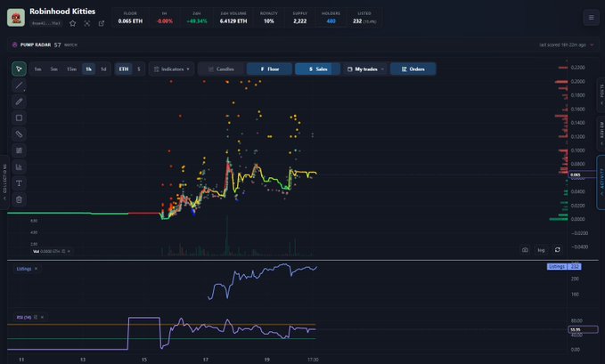
Task: Refresh the chart with the reload icon
Action: (x=557, y=250)
